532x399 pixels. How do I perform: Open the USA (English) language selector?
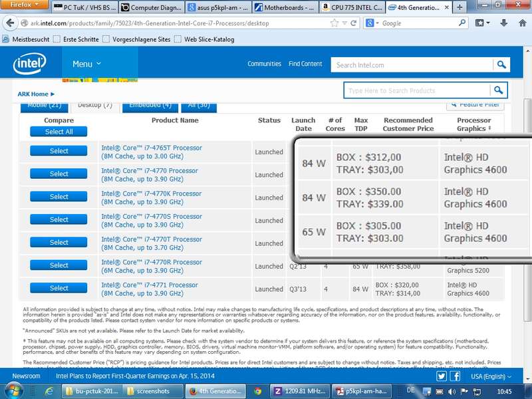(491, 376)
